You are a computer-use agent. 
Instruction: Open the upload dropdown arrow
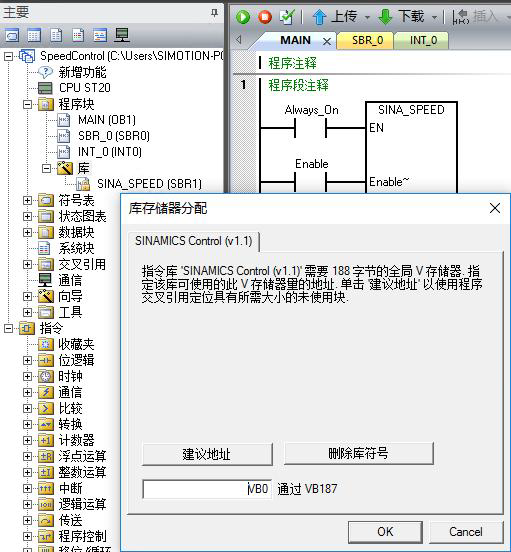click(x=367, y=17)
